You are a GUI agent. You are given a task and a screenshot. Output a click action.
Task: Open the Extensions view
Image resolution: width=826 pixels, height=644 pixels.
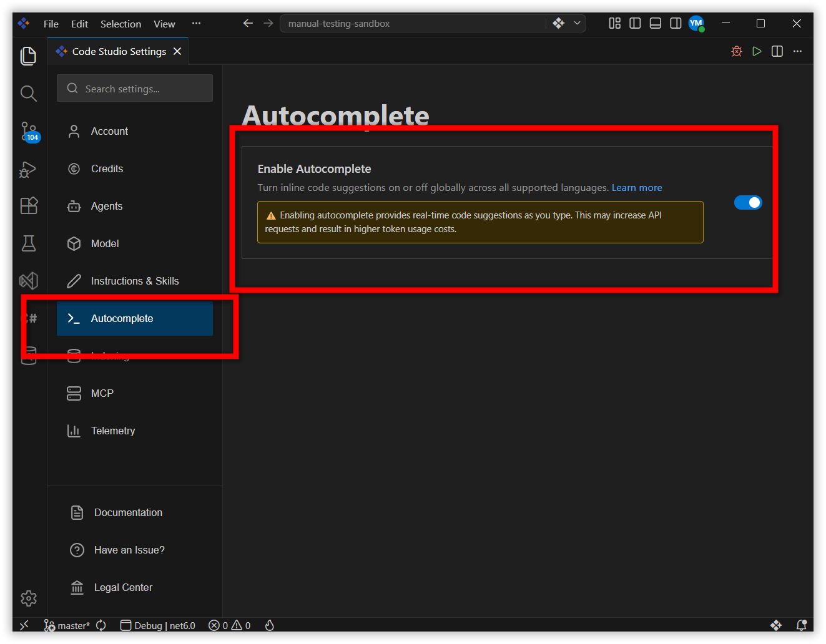[x=29, y=206]
